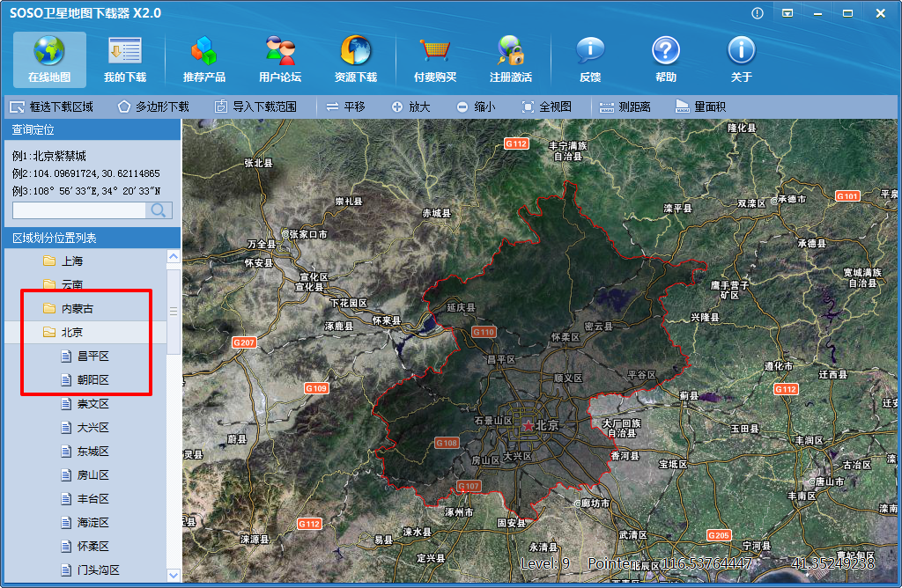Click the 例3 degree coordinates example

(86, 191)
